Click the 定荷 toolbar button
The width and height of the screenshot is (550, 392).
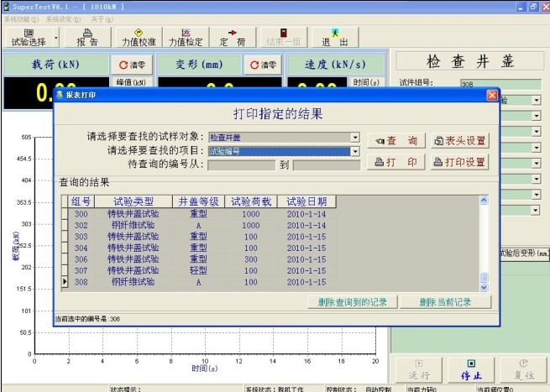coord(233,38)
